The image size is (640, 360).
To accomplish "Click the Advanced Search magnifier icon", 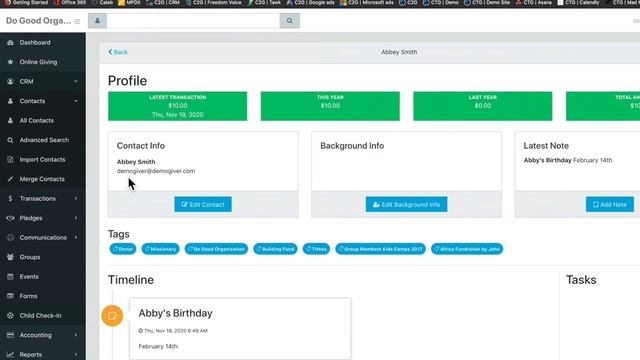I will tap(10, 140).
